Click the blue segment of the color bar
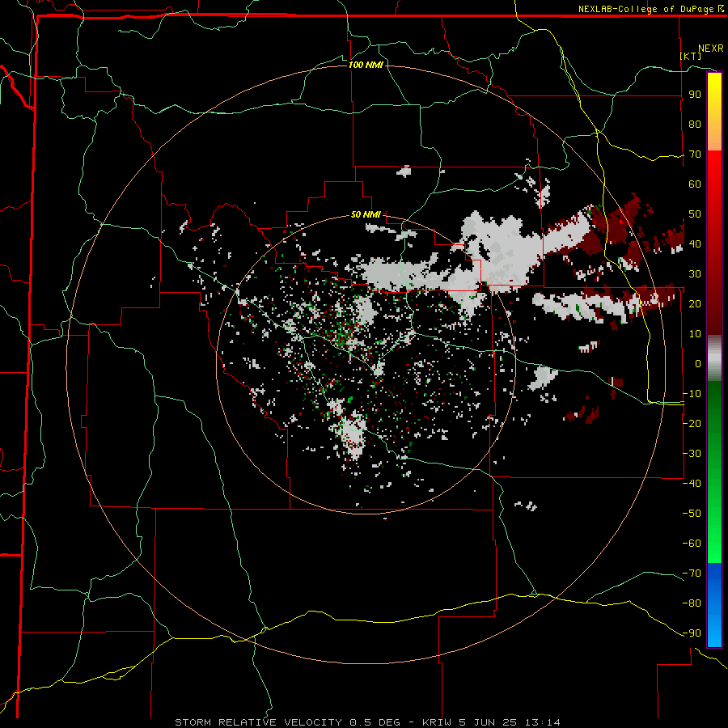The image size is (728, 728). pyautogui.click(x=714, y=605)
